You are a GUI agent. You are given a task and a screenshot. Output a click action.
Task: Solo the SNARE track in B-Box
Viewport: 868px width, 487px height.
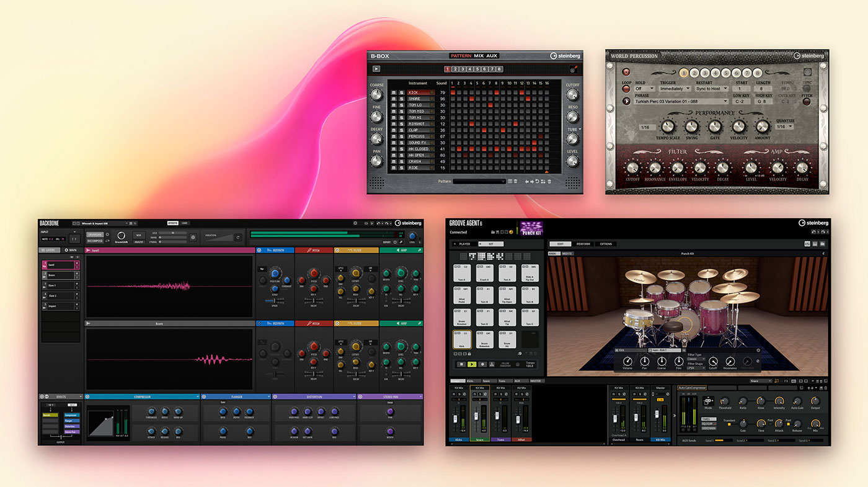pyautogui.click(x=401, y=99)
